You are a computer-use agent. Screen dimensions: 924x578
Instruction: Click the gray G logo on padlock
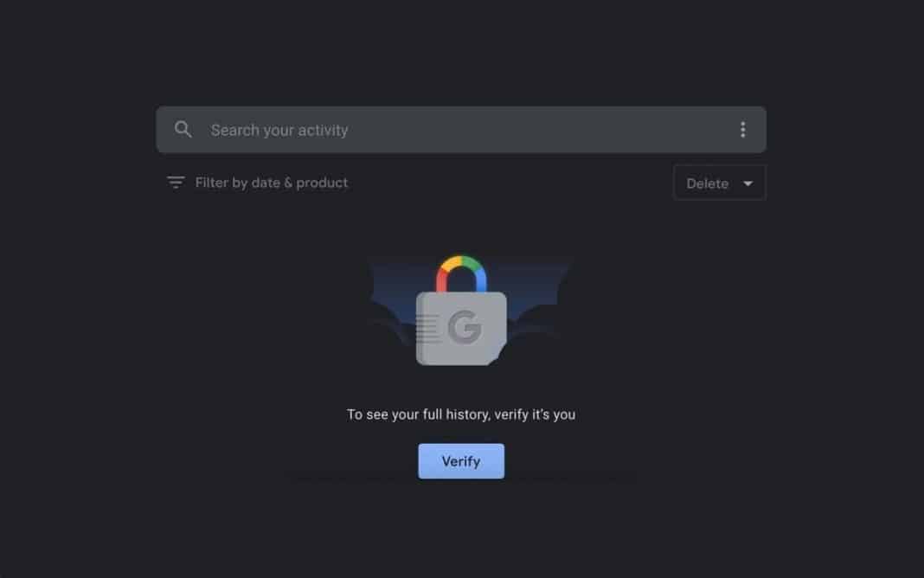tap(465, 327)
